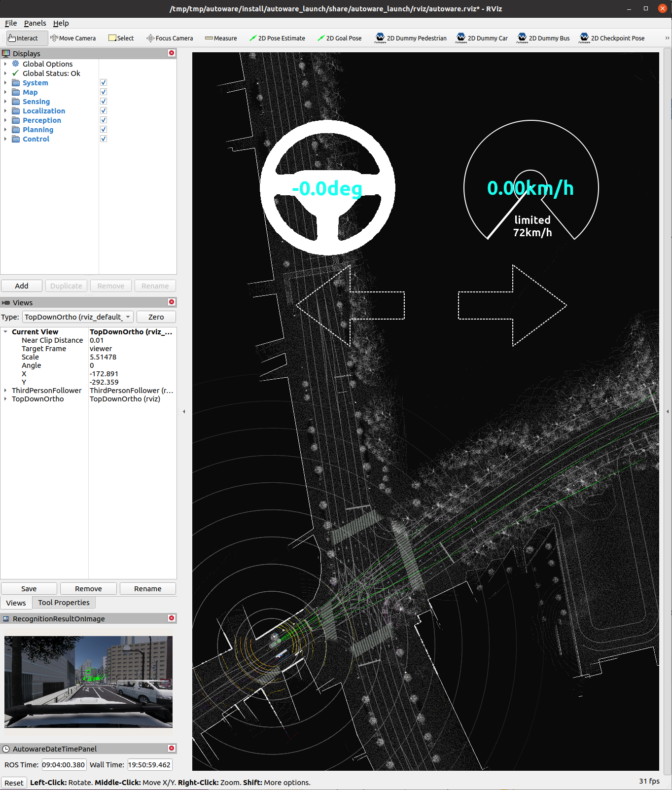Click the camera image in RecognitionResultOnImage
672x790 pixels.
pyautogui.click(x=88, y=682)
